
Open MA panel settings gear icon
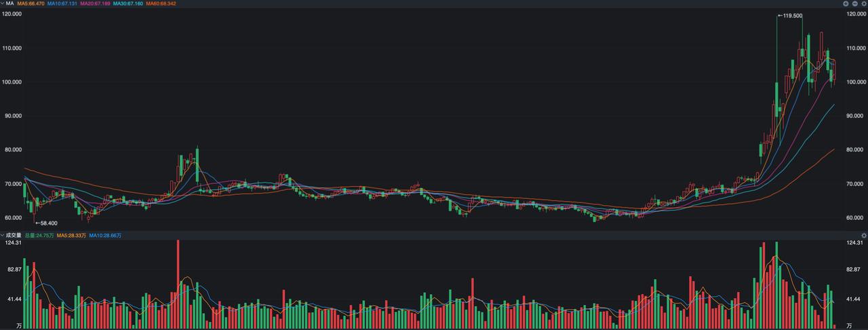863,3
